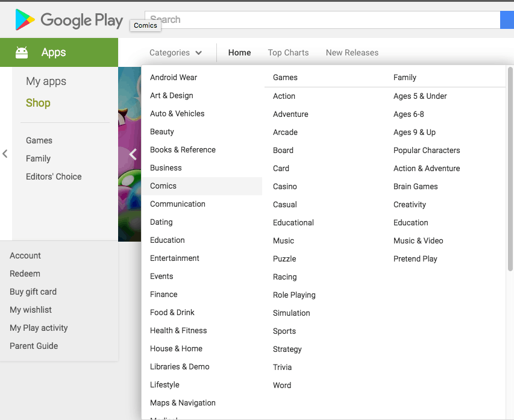Choose the Finance category
Screen dimensions: 514x420
tap(163, 294)
